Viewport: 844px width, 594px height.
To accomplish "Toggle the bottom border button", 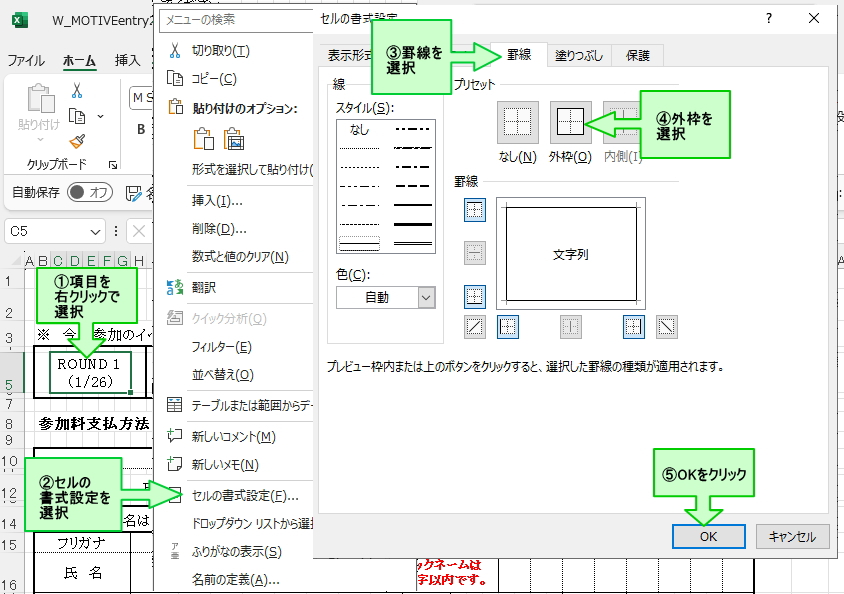I will click(x=474, y=296).
